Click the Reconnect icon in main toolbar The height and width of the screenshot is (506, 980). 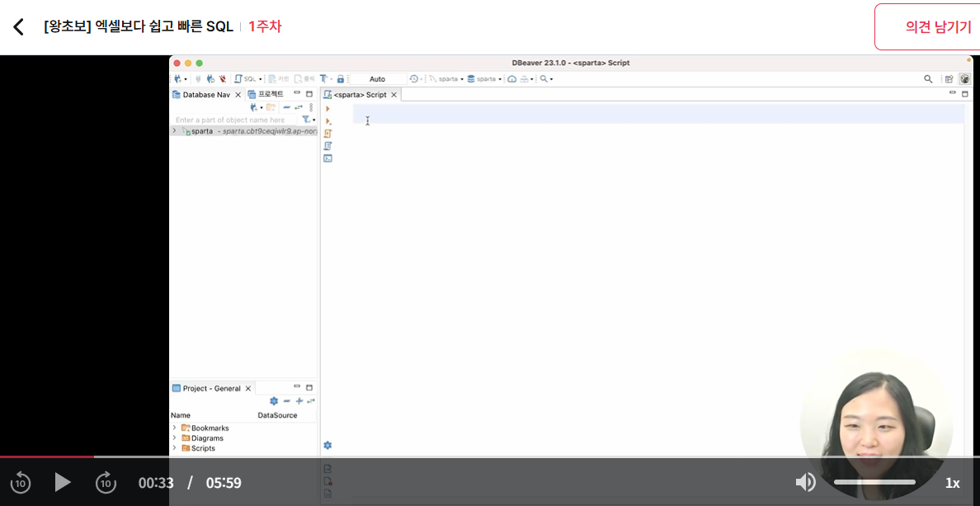[x=210, y=79]
